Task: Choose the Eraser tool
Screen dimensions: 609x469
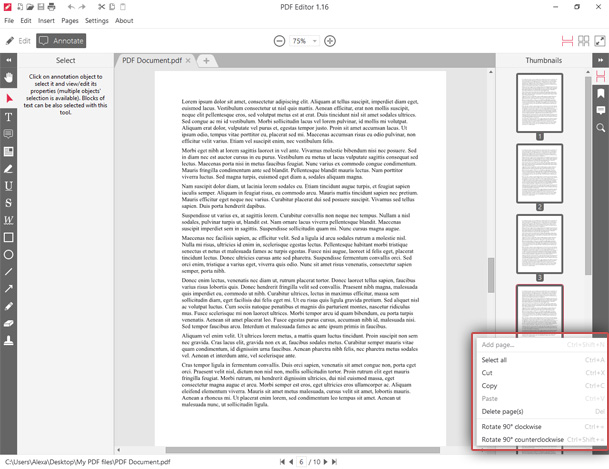Action: pos(9,323)
